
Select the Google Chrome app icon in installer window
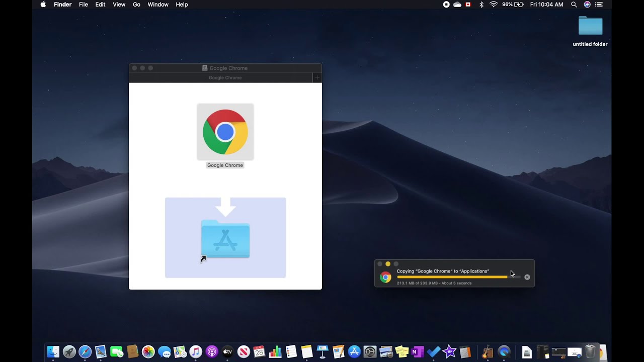point(225,132)
